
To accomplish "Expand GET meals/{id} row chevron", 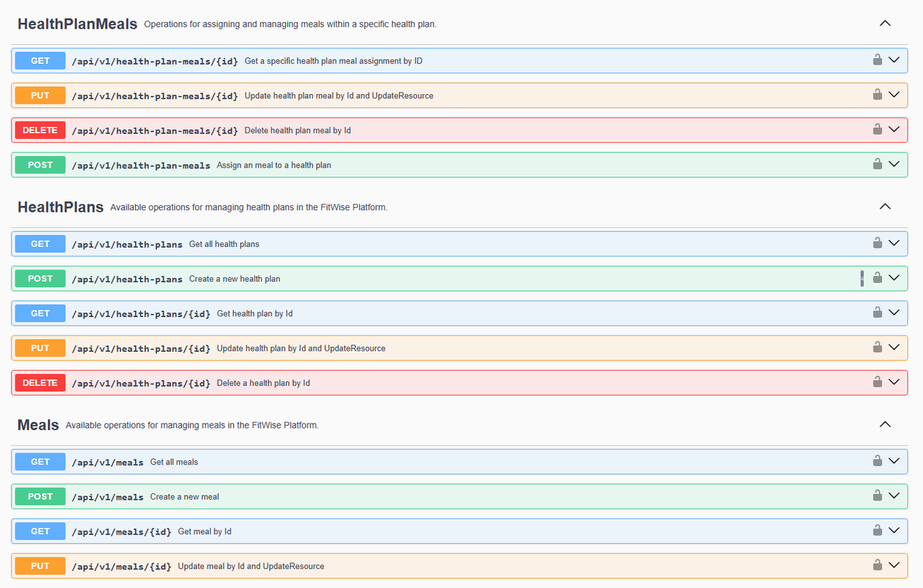I will [x=894, y=530].
